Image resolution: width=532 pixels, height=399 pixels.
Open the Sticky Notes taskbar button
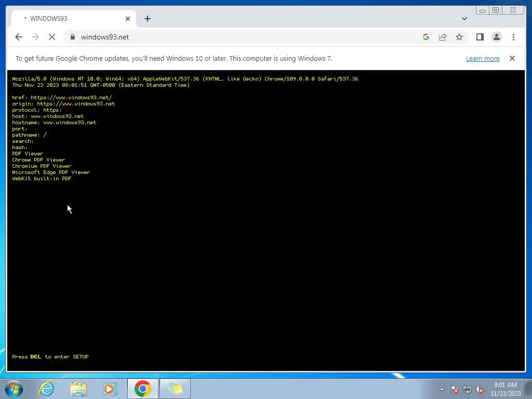tap(175, 389)
